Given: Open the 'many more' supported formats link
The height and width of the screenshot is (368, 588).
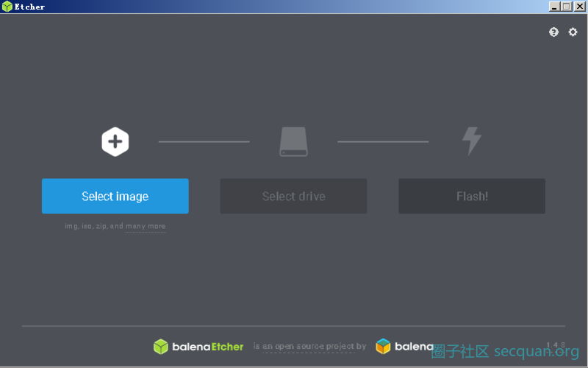Looking at the screenshot, I should (146, 226).
